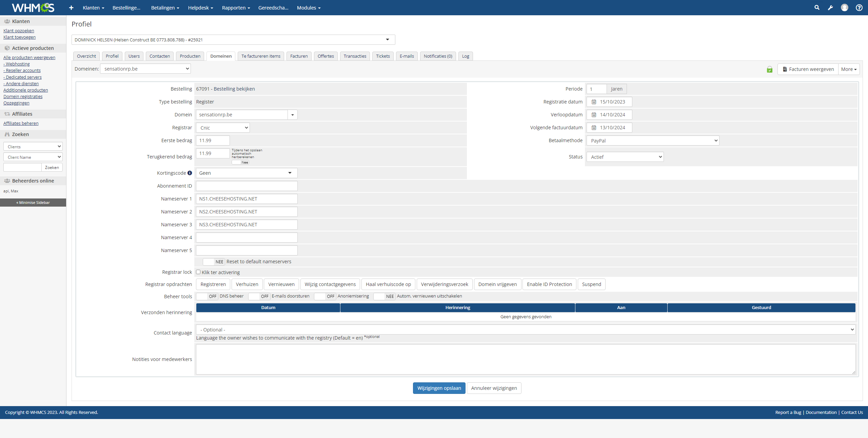Click the Haal verhuiscode op button
Image resolution: width=868 pixels, height=438 pixels.
(388, 284)
